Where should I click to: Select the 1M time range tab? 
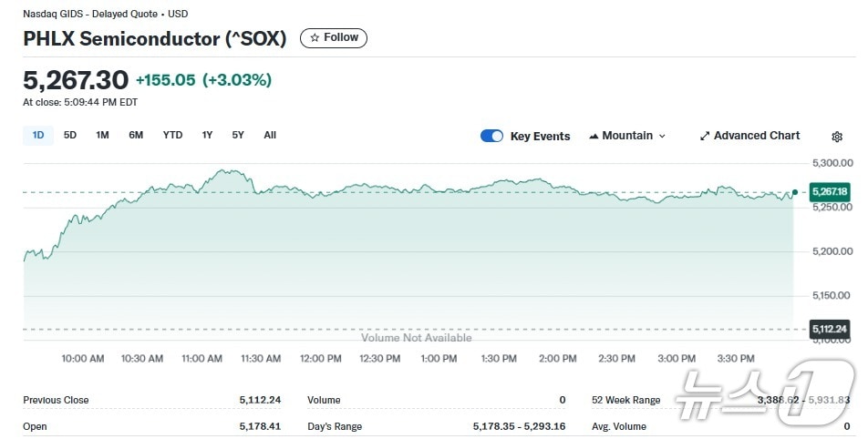click(x=102, y=135)
